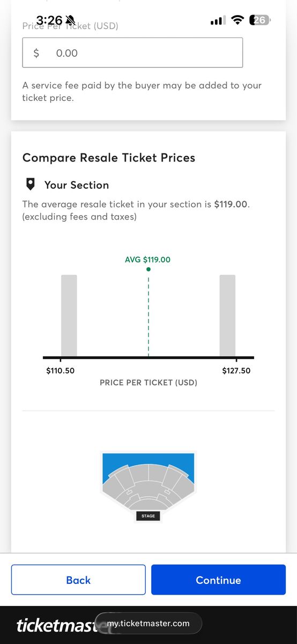The height and width of the screenshot is (644, 297).
Task: Tap the $110.50 axis label
Action: click(x=61, y=371)
